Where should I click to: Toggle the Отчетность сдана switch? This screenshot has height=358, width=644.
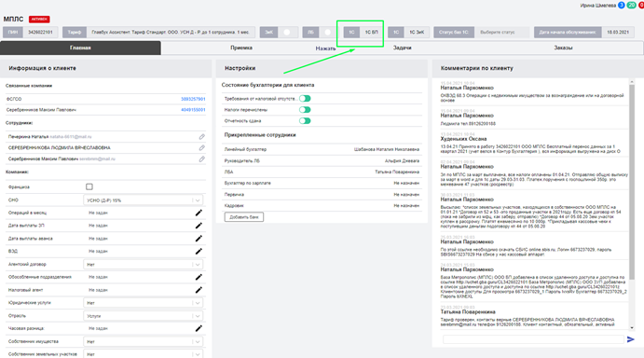pyautogui.click(x=305, y=121)
